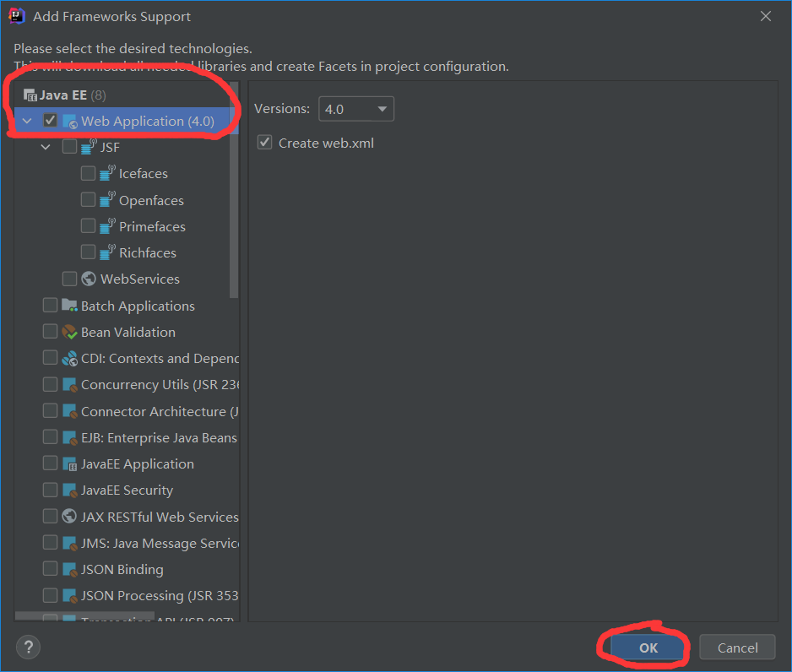
Task: Select the JavaEE Security row label
Action: tap(127, 490)
